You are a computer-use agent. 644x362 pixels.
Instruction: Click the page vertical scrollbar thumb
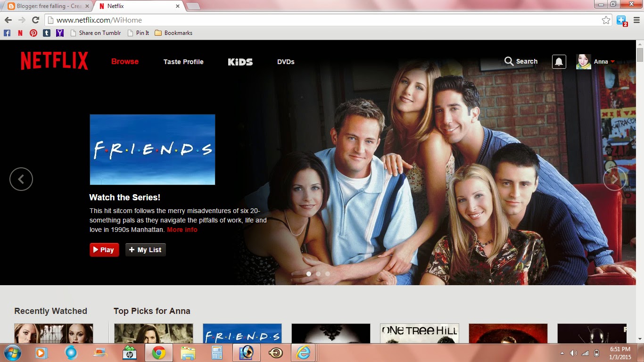pos(640,54)
